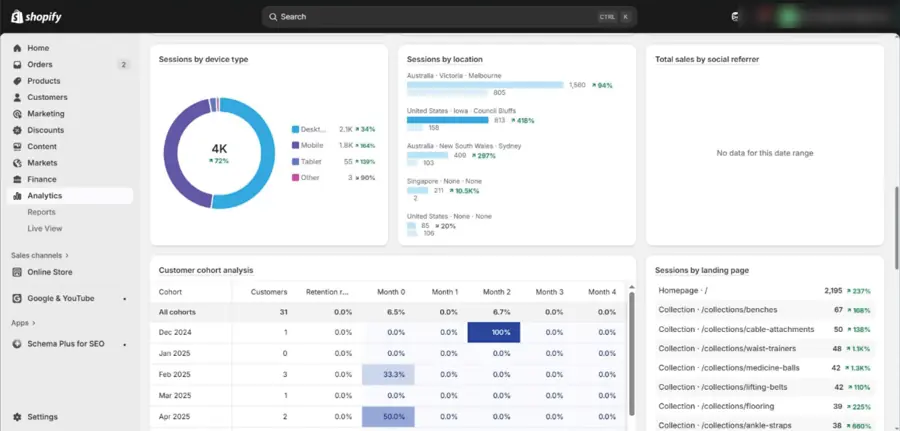Click the Shopify logo
Viewport: 900px width, 431px height.
(36, 17)
